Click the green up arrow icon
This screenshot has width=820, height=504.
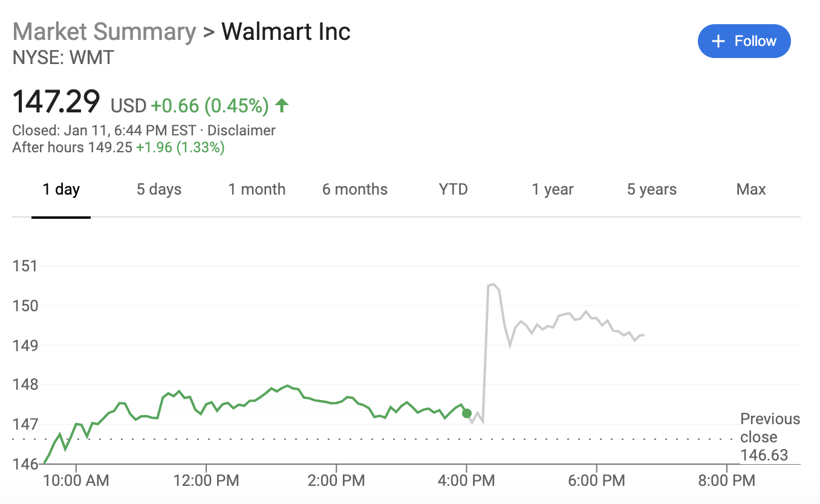(281, 106)
